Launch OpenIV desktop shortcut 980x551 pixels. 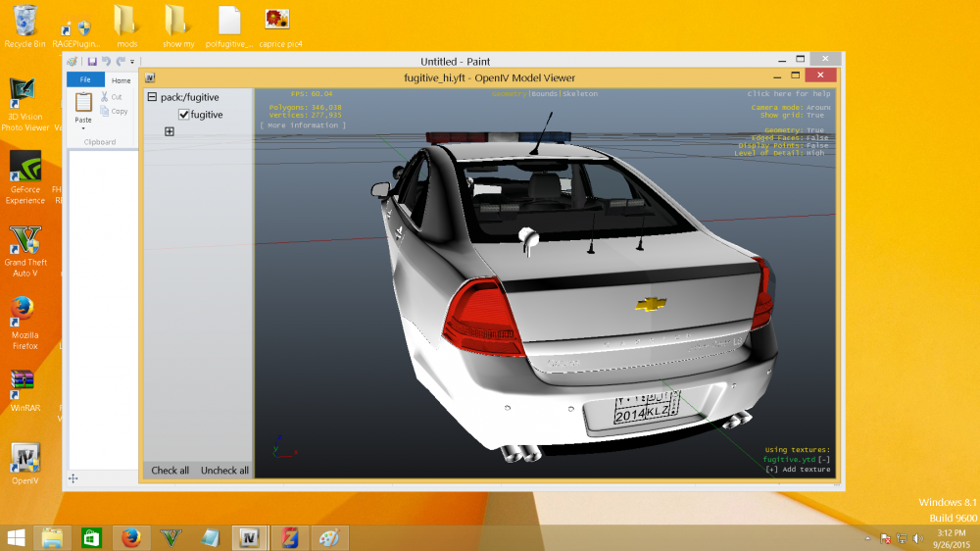(25, 464)
